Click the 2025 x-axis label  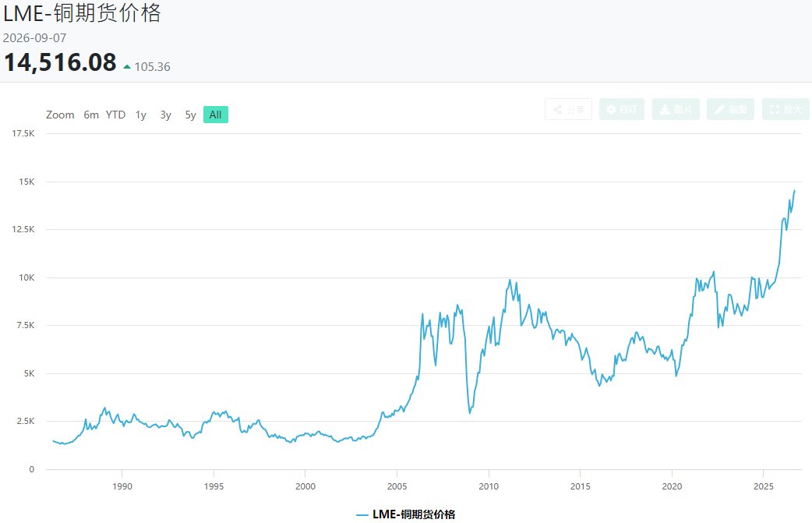[764, 486]
